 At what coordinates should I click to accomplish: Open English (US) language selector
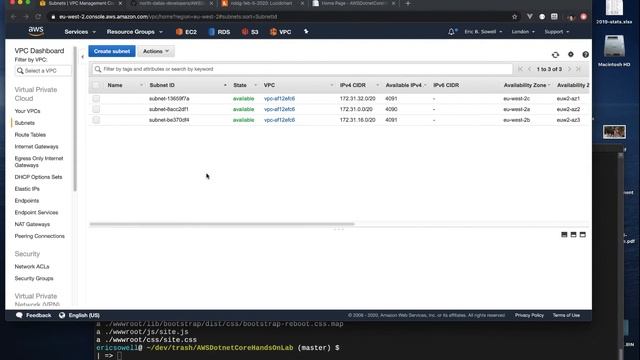[79, 315]
